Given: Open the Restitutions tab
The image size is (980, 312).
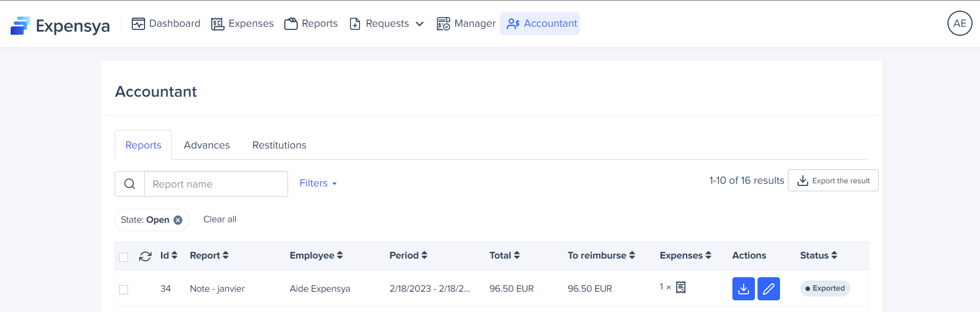Looking at the screenshot, I should point(279,145).
